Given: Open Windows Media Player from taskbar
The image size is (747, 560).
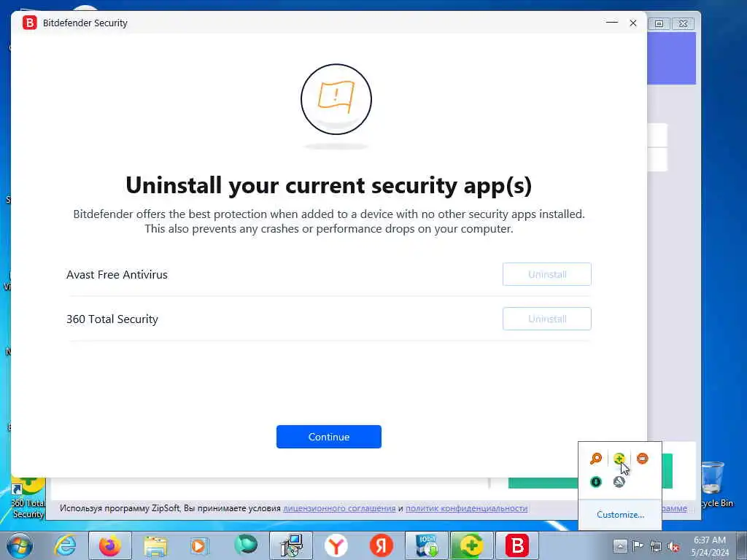Looking at the screenshot, I should tap(200, 545).
